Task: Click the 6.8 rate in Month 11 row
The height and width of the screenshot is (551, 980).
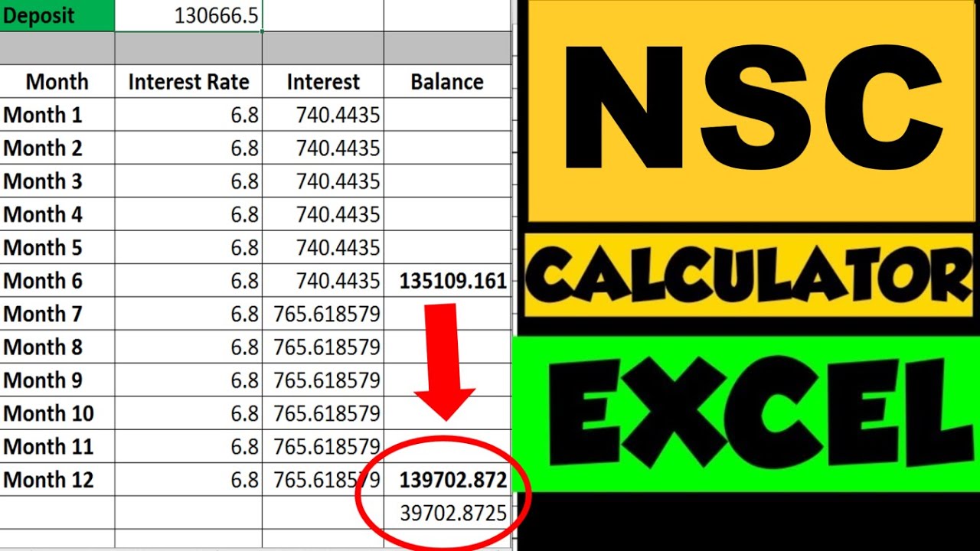Action: [x=188, y=446]
